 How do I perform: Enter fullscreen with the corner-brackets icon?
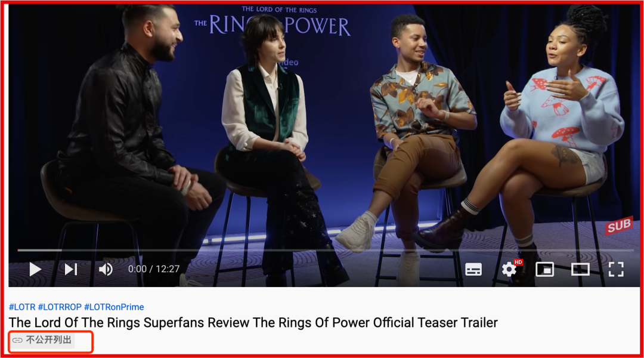[616, 270]
